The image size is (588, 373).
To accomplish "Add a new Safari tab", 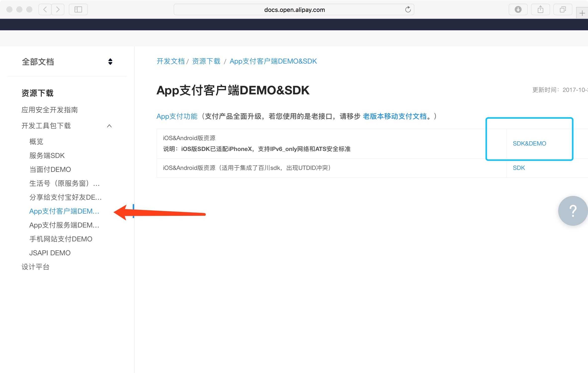I will point(582,13).
